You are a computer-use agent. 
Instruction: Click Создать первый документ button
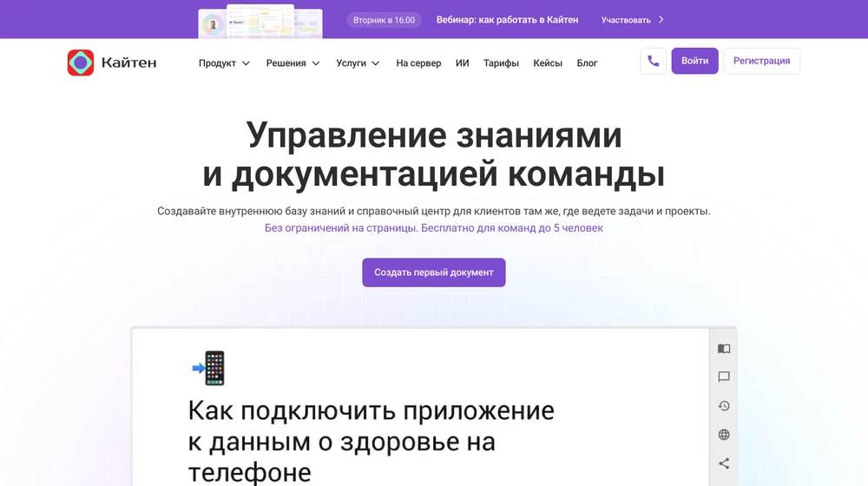pyautogui.click(x=434, y=273)
